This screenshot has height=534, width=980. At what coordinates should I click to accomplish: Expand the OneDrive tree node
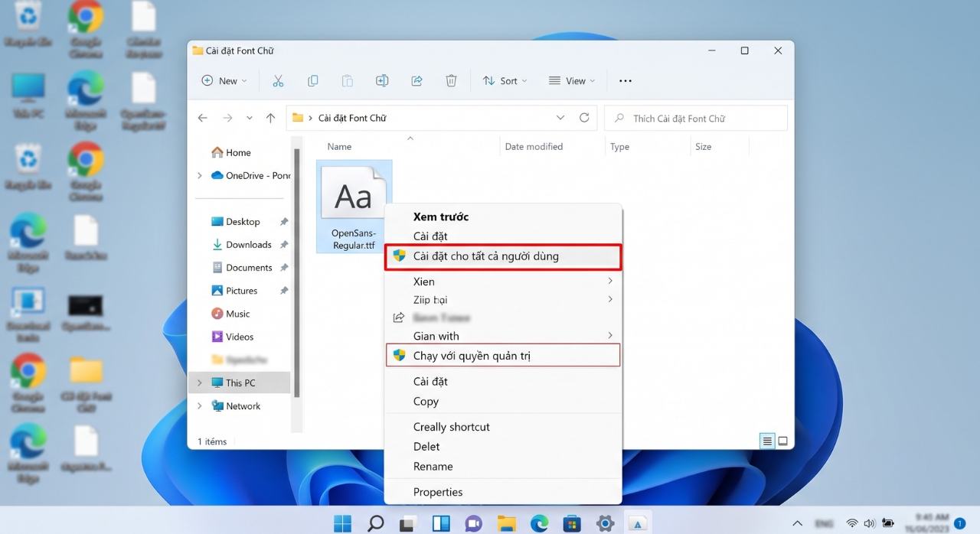coord(200,176)
